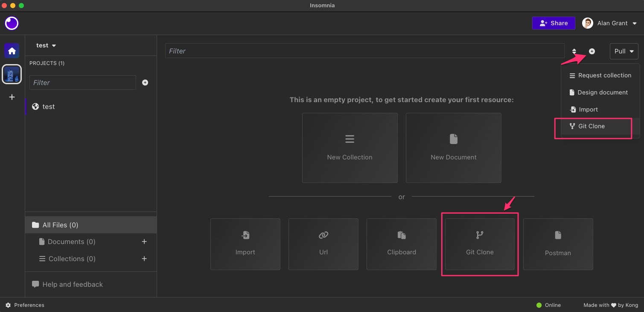
Task: Click the PROJECTS (1) heading
Action: pyautogui.click(x=47, y=63)
